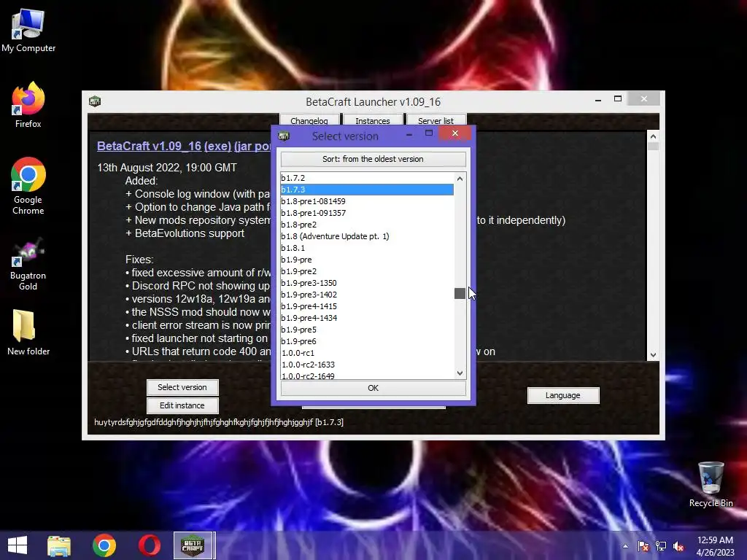Open the Server list tab
The width and height of the screenshot is (747, 560).
(x=436, y=120)
